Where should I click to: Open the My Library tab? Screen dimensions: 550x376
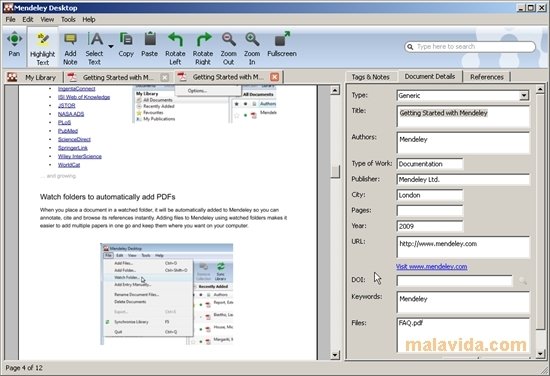click(x=33, y=77)
